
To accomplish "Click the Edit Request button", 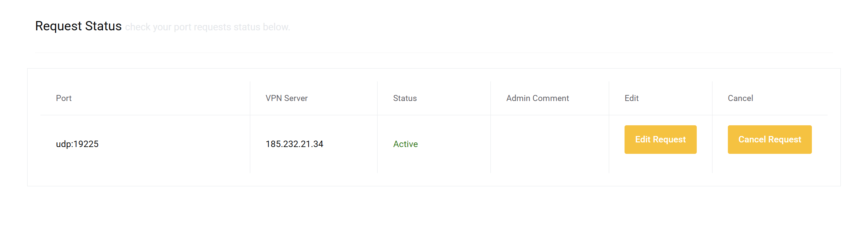I will [x=660, y=140].
